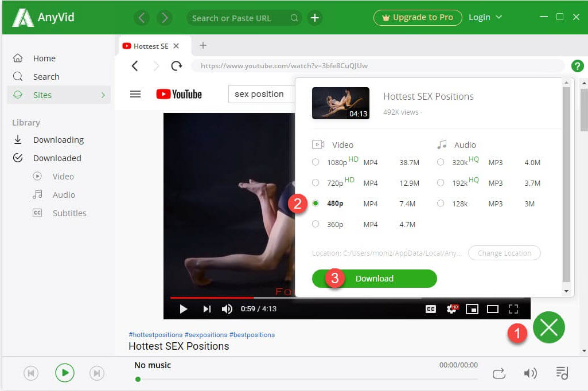Click #bestpositions hashtag link
588x391 pixels.
click(252, 335)
